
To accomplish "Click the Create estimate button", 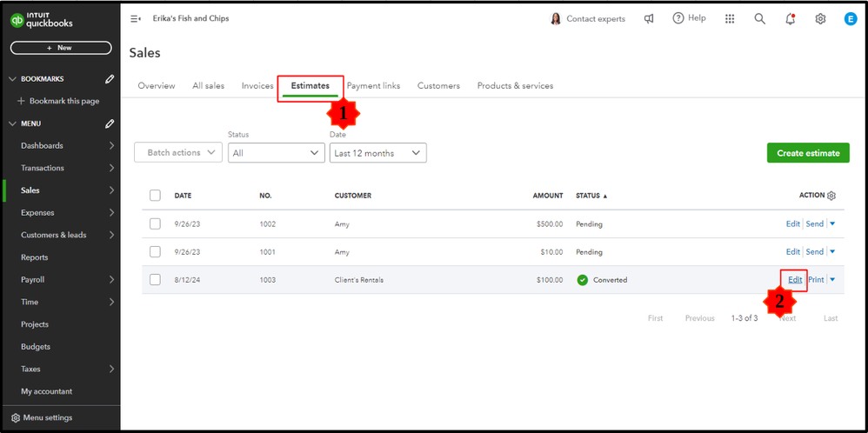I will 808,153.
